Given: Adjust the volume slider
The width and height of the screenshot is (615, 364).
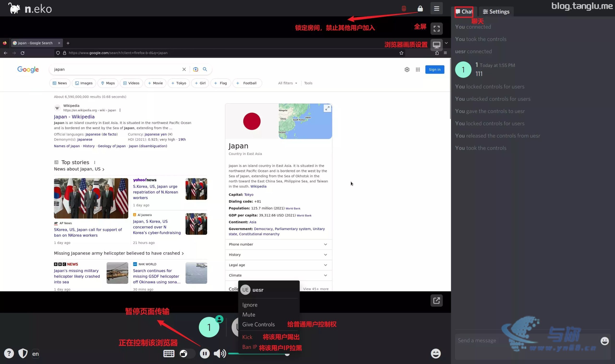Looking at the screenshot, I should [x=258, y=353].
